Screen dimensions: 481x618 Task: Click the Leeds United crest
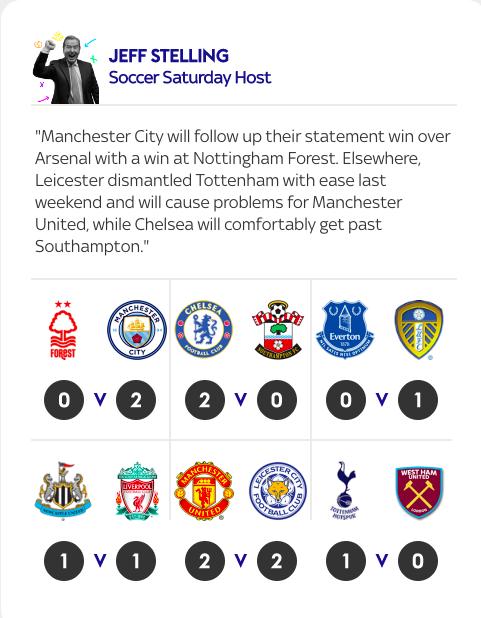click(x=419, y=330)
